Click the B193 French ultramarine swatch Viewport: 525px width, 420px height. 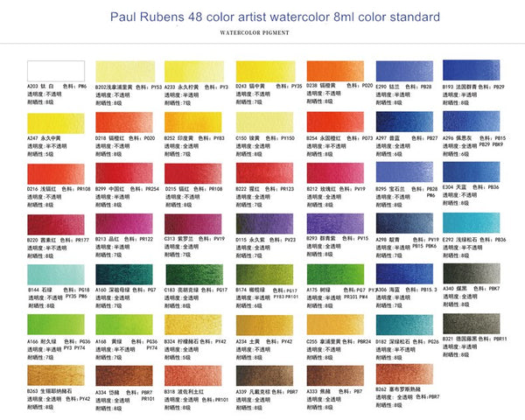(x=473, y=71)
